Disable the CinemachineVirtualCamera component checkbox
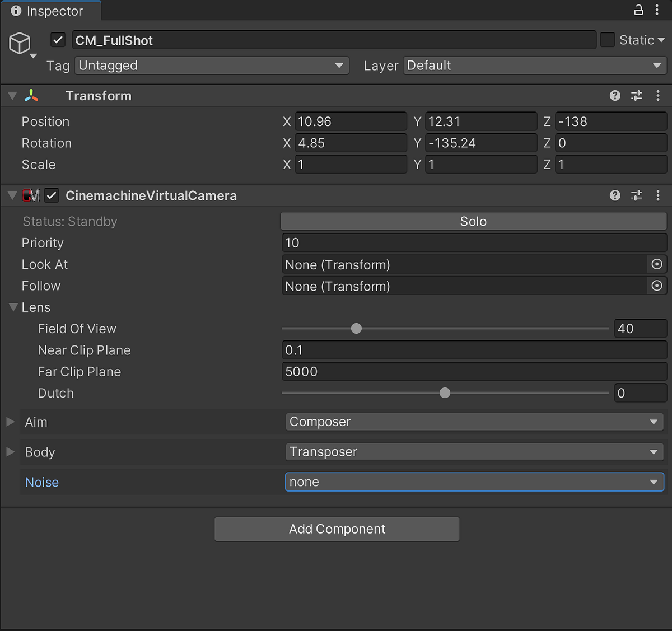672x631 pixels. tap(52, 195)
